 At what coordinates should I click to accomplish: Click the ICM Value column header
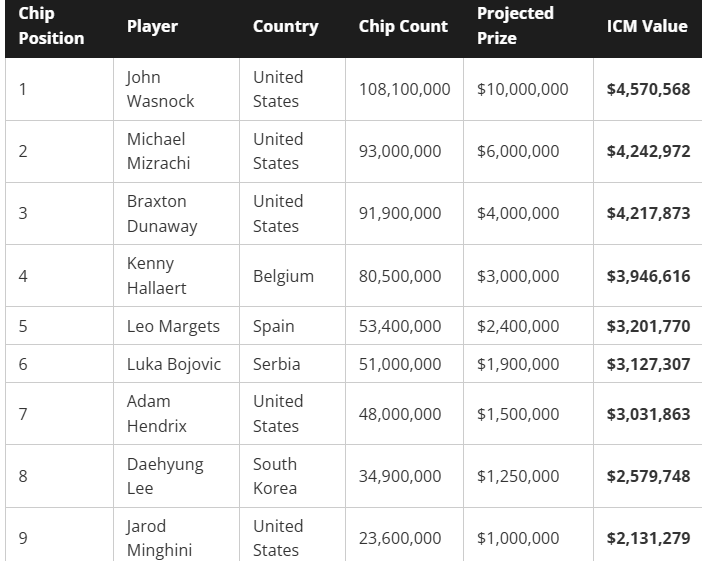click(647, 26)
